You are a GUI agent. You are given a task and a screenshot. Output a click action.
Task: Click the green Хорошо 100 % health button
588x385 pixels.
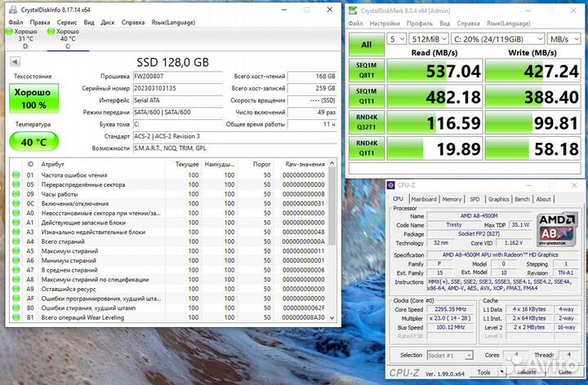[x=33, y=98]
